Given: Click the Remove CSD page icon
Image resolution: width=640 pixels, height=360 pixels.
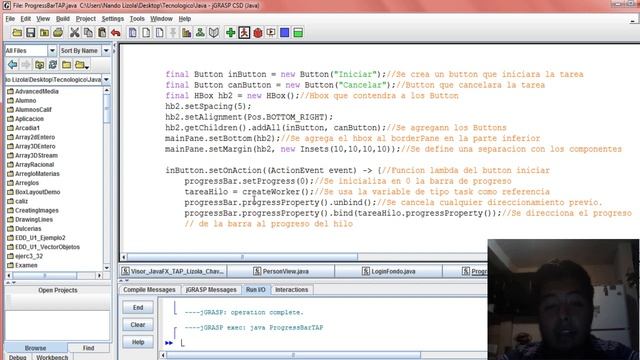Looking at the screenshot, I should point(146,33).
